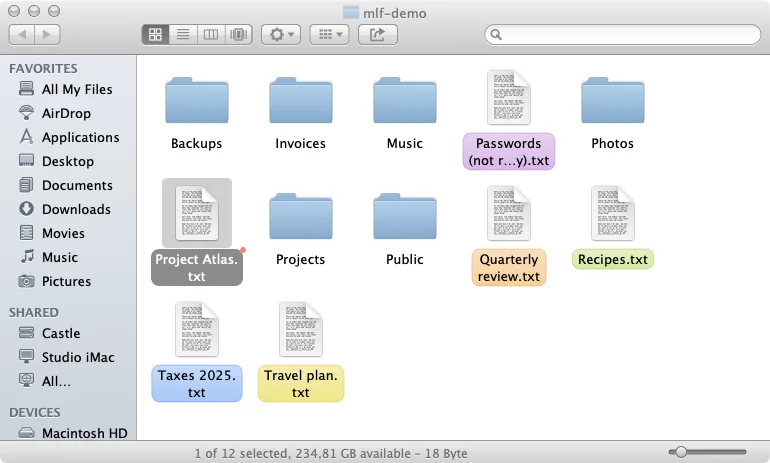Click the Invoices folder name

301,143
